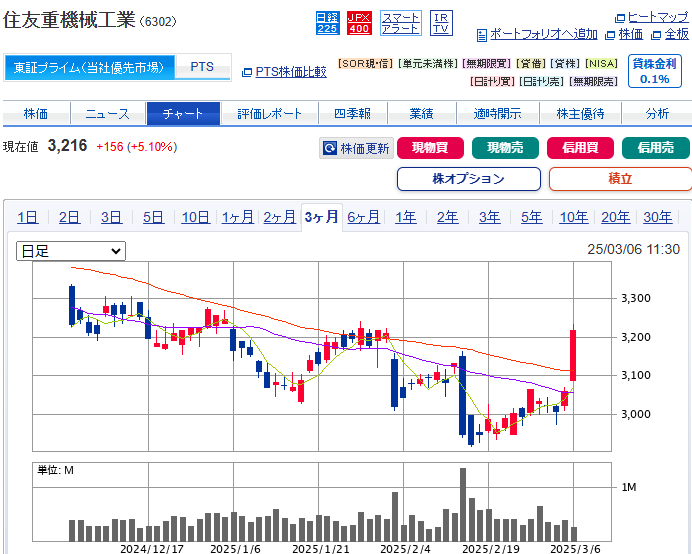
Task: Click the JPX400 badge icon
Action: click(359, 23)
